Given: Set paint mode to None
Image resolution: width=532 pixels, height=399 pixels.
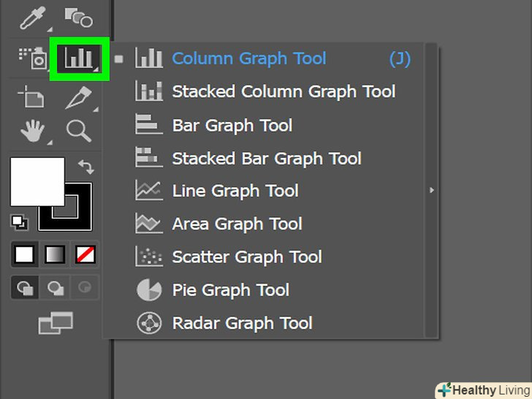Looking at the screenshot, I should 85,254.
